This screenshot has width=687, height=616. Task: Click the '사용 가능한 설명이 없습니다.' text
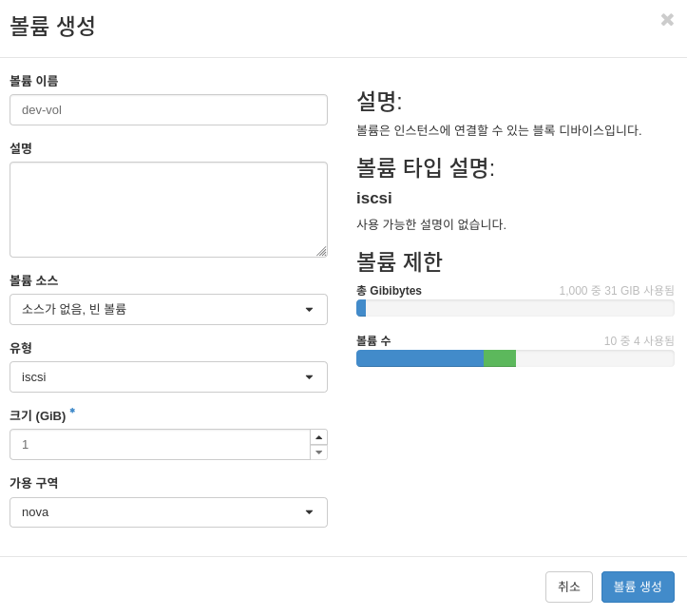click(x=431, y=224)
